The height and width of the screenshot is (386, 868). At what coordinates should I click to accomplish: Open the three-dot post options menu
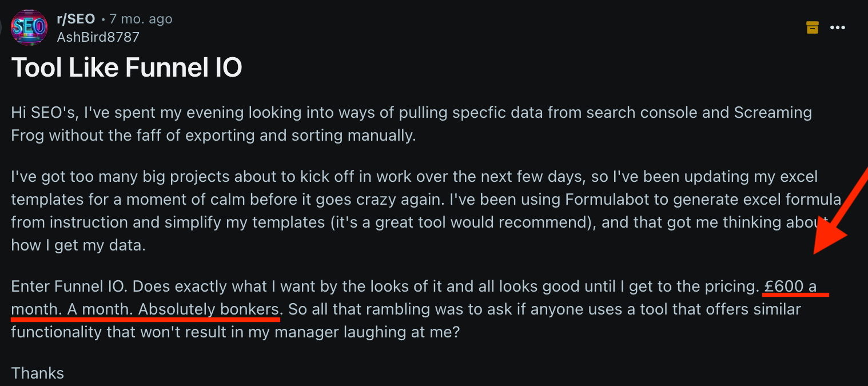point(838,27)
